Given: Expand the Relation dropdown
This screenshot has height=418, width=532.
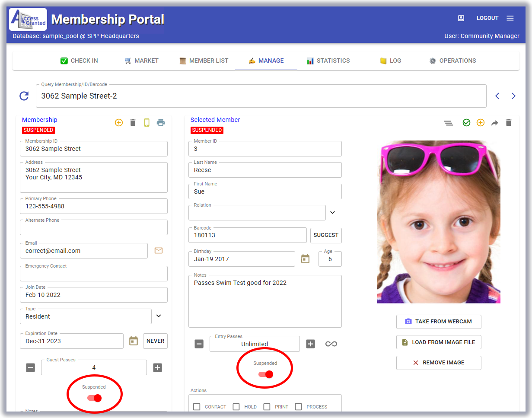Looking at the screenshot, I should click(x=332, y=212).
